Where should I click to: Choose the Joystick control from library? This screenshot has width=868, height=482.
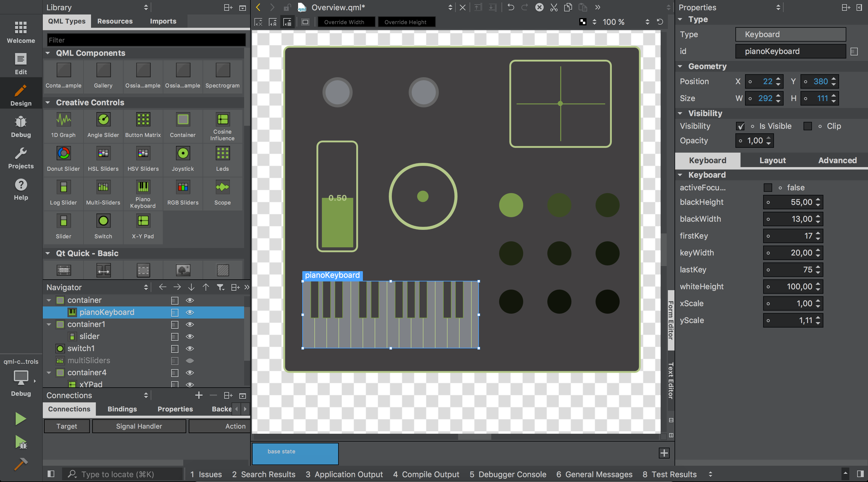click(183, 154)
